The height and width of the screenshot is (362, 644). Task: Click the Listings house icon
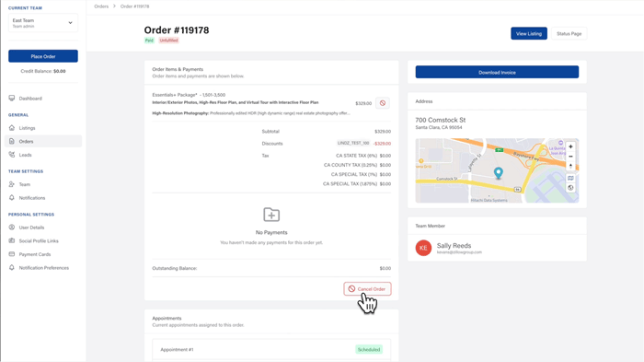(x=11, y=128)
